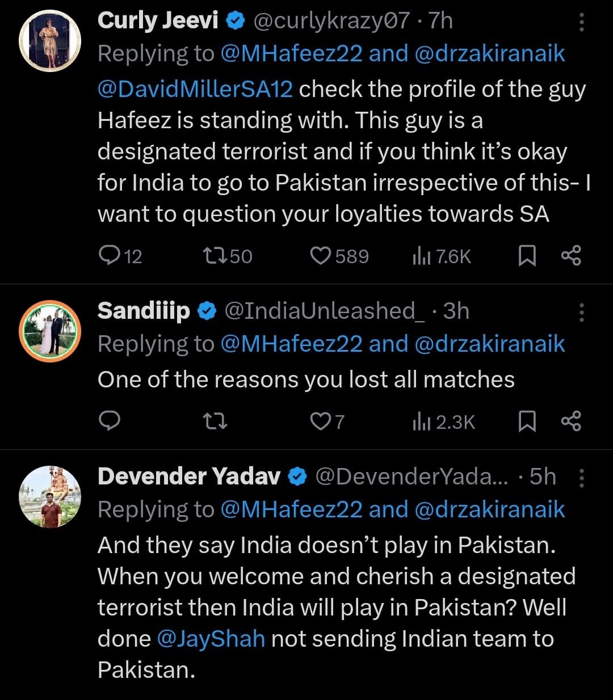Like Curly Jeevi's tweet

pyautogui.click(x=321, y=256)
